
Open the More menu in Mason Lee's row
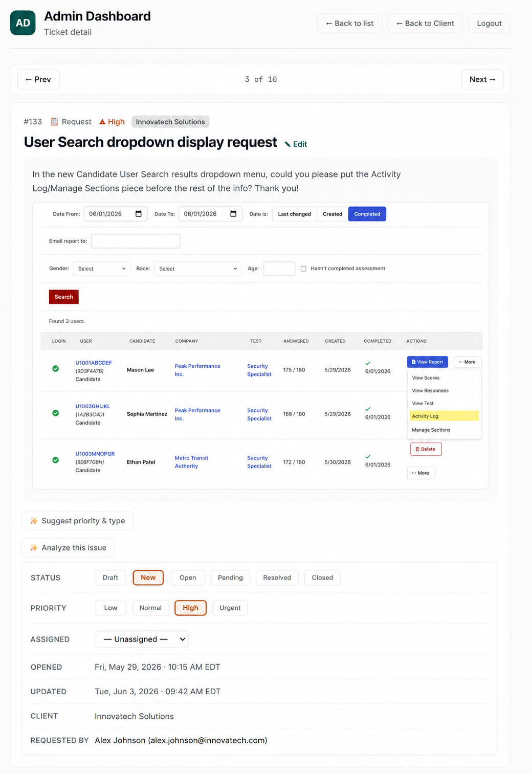[468, 362]
